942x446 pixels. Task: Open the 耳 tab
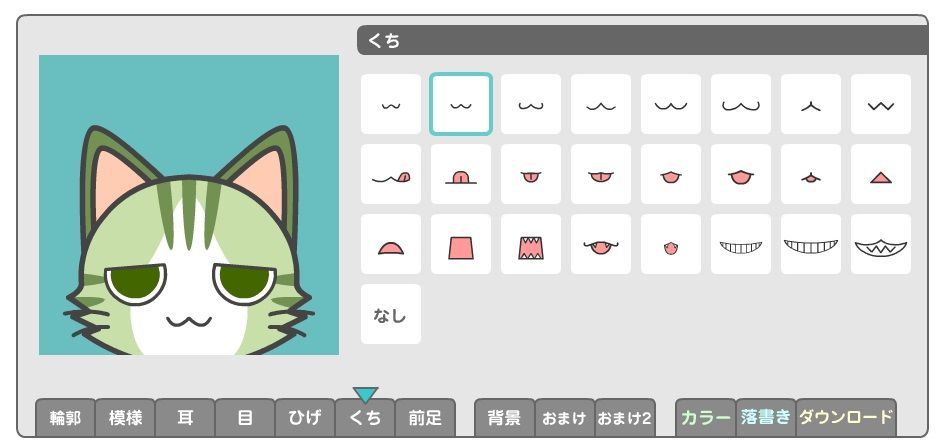coord(185,418)
